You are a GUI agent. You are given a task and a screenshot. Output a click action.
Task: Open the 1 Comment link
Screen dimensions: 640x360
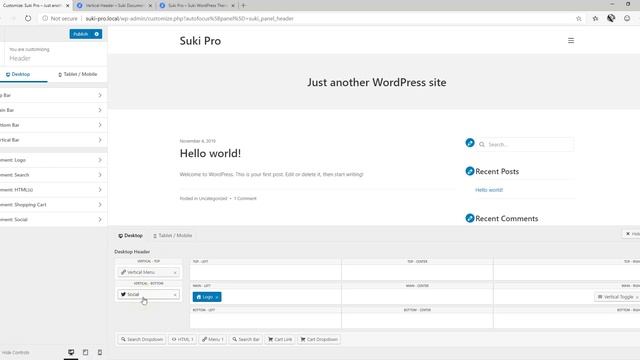click(x=245, y=198)
